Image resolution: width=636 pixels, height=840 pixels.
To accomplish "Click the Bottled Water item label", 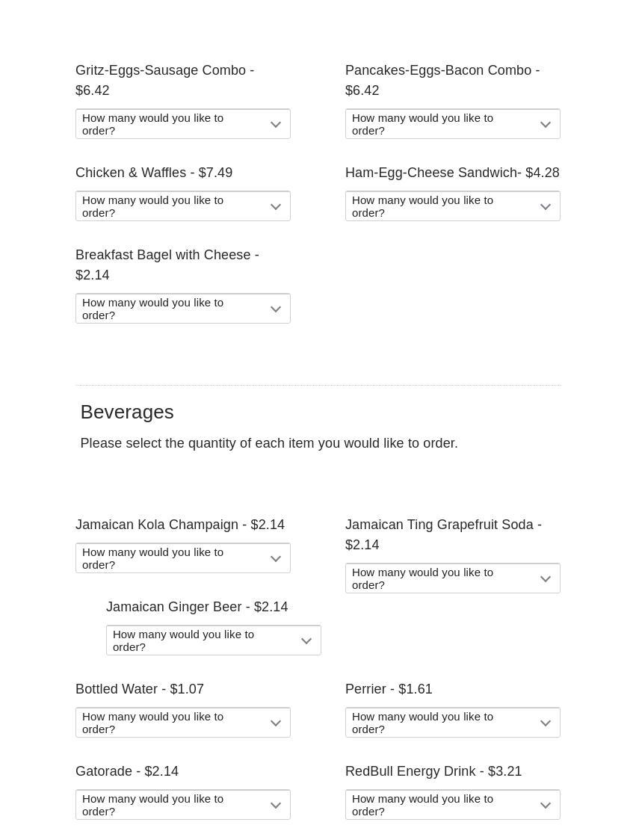I will 140,689.
